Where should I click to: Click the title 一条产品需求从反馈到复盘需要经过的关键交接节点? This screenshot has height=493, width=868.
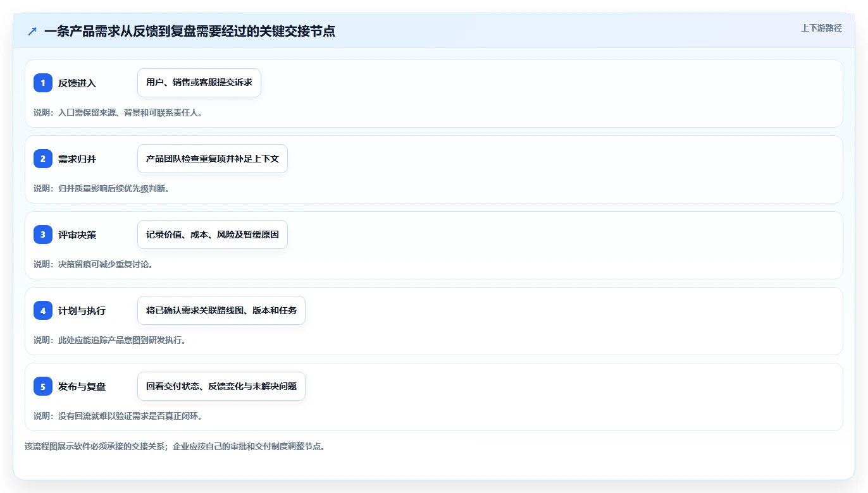point(190,31)
